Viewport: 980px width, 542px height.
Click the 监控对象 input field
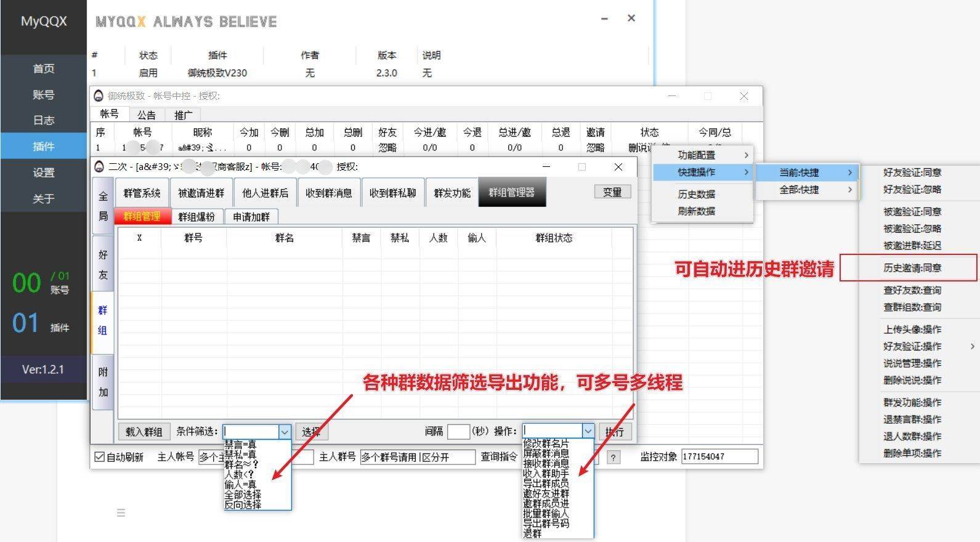pos(719,456)
